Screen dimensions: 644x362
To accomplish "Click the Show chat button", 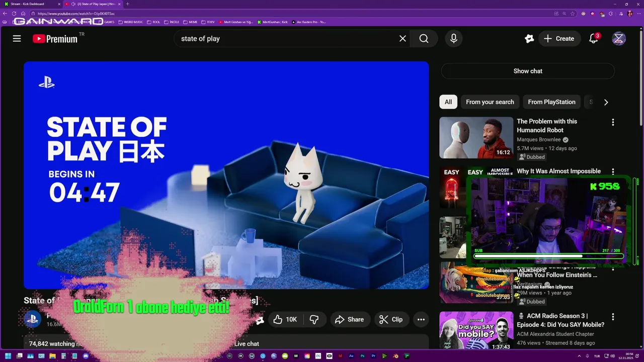I will coord(528,71).
